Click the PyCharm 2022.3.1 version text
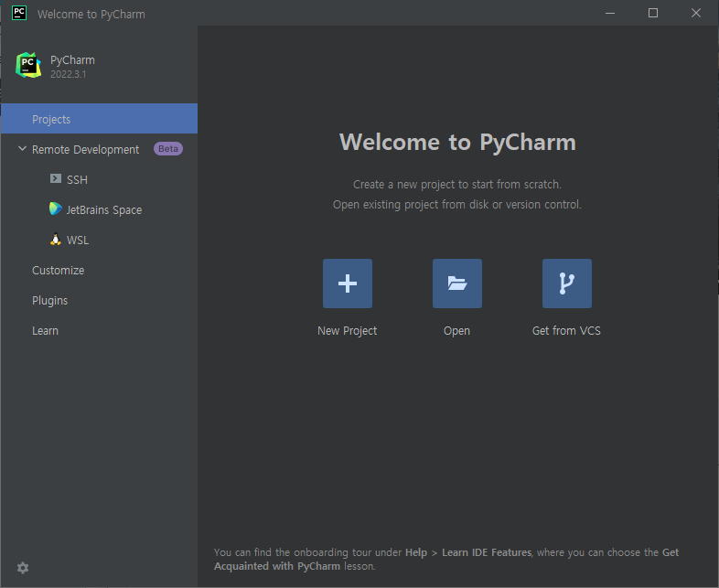This screenshot has height=588, width=719. click(x=69, y=74)
